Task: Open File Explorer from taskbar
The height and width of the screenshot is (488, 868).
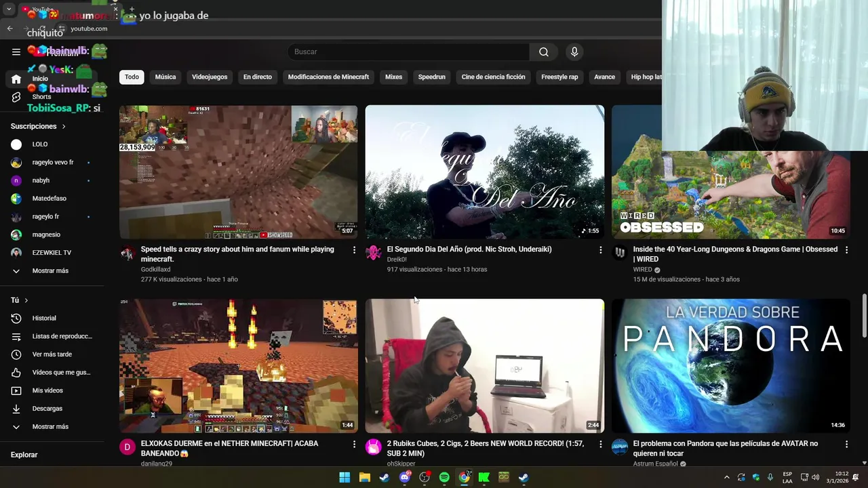Action: click(365, 477)
